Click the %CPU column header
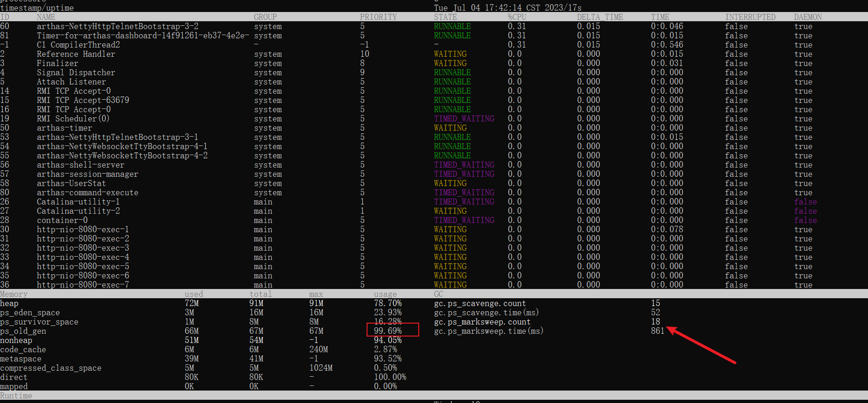The width and height of the screenshot is (868, 403). point(517,17)
